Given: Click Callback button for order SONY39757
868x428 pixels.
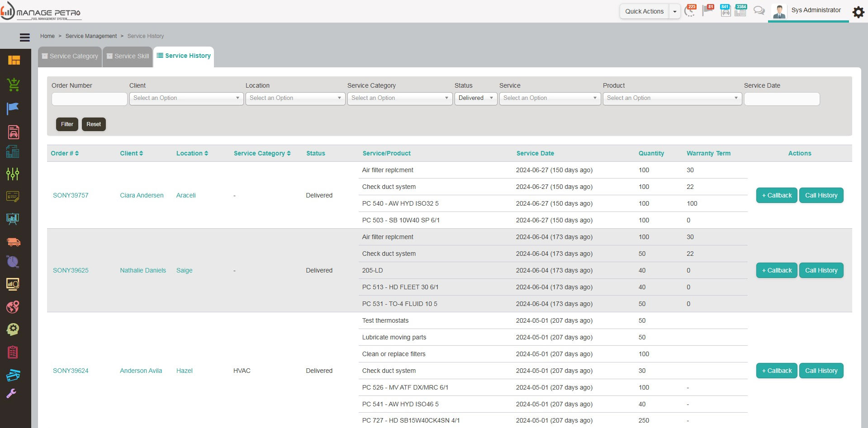Looking at the screenshot, I should click(776, 195).
